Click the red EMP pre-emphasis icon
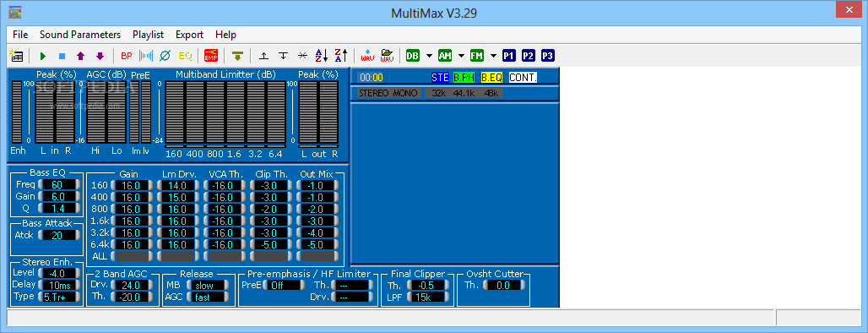Viewport: 868px width, 333px height. 211,56
